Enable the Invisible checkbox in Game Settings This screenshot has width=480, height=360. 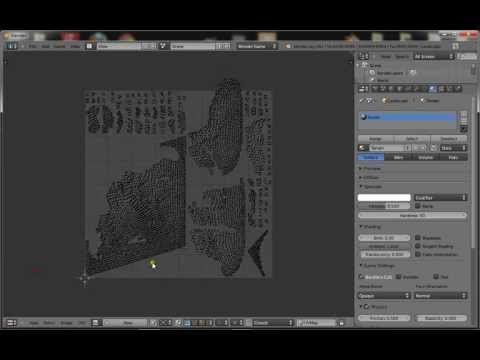pos(398,277)
